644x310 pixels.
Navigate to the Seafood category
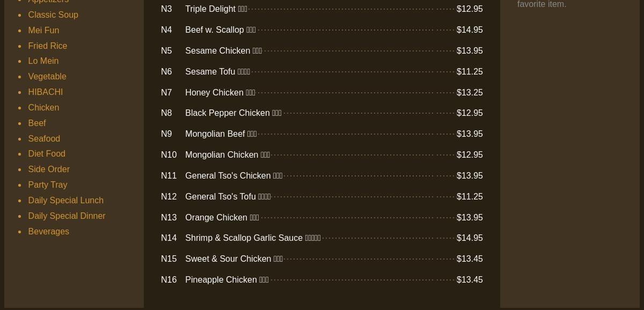pos(44,139)
